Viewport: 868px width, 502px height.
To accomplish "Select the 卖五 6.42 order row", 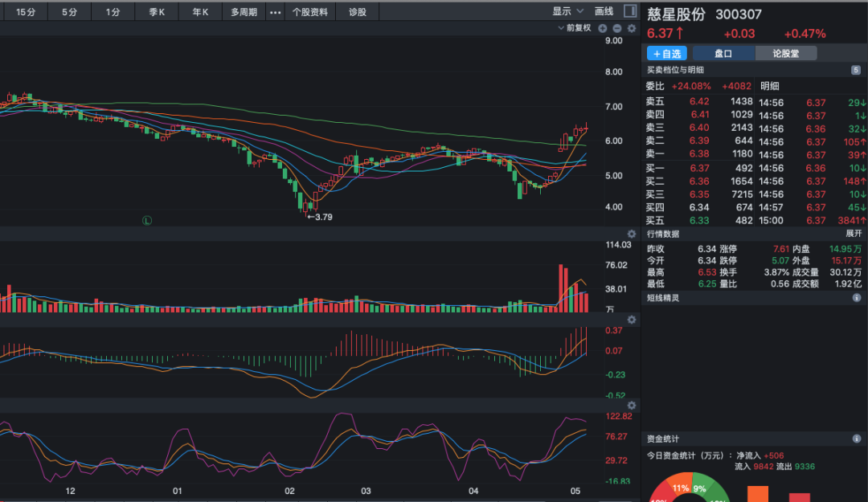I will (699, 102).
